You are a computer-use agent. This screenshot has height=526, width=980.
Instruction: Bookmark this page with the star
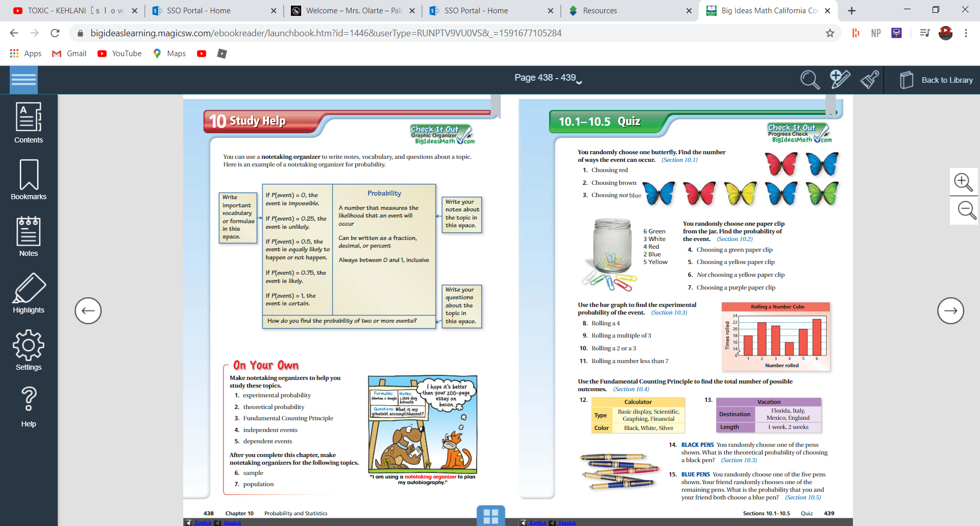point(830,33)
